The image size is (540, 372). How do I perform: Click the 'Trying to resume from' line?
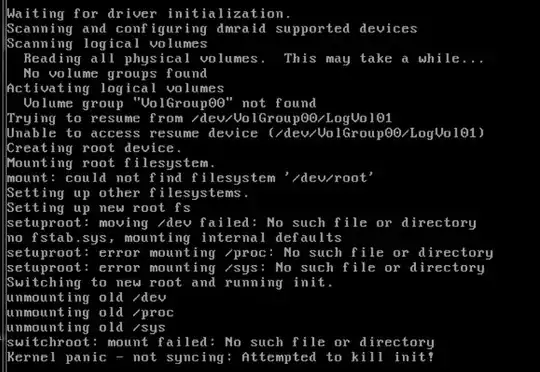click(199, 119)
